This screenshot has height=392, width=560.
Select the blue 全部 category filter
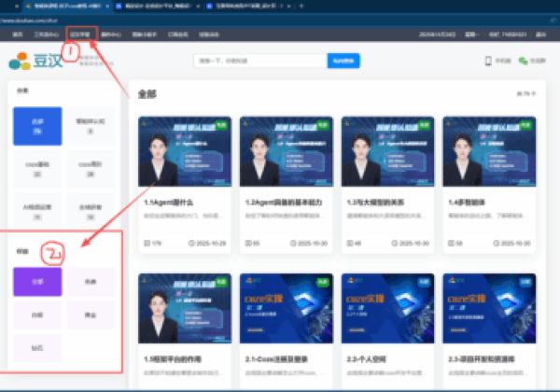pyautogui.click(x=37, y=126)
